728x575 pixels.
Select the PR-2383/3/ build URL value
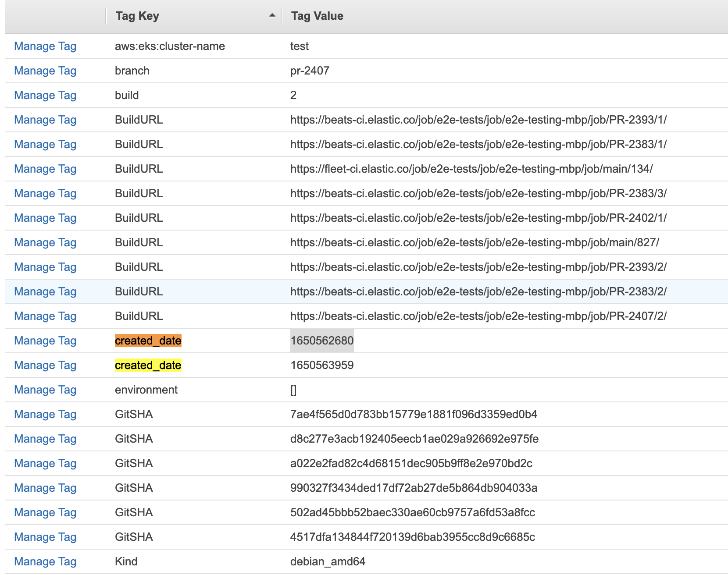click(478, 193)
